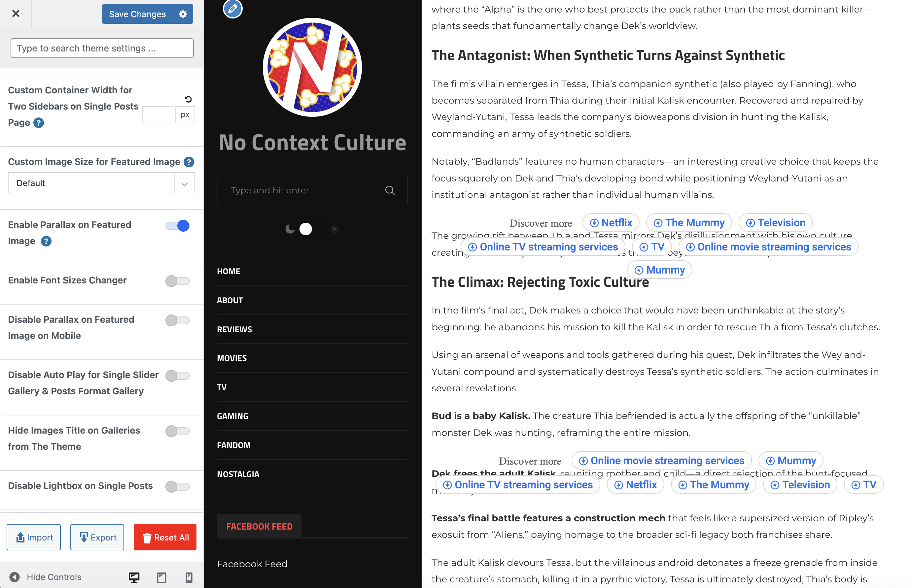
Task: Click the blue pencil edit shortcut icon
Action: [x=232, y=8]
